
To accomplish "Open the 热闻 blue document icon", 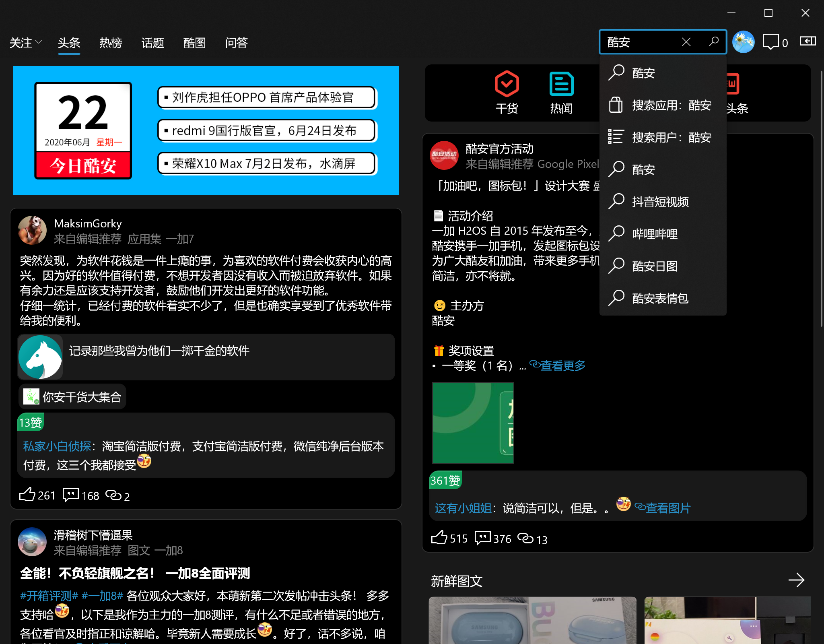I will coord(561,84).
